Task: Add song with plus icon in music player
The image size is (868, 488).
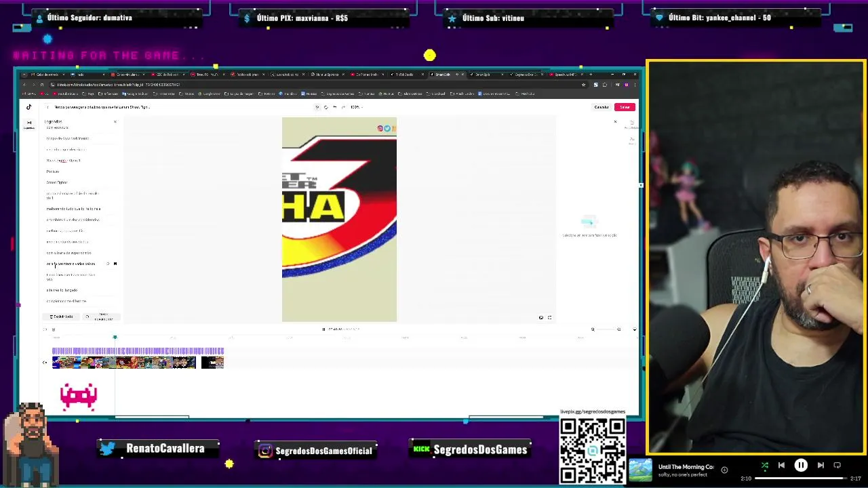Action: 724,470
